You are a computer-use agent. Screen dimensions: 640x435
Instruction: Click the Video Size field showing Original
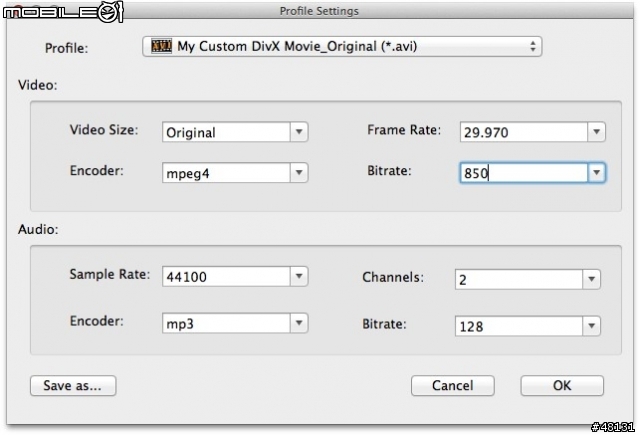click(x=226, y=132)
